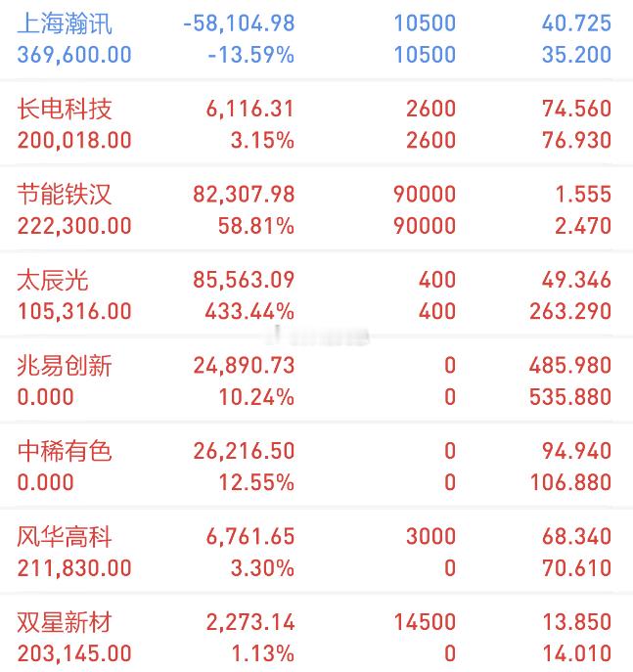This screenshot has width=633, height=672.
Task: Click the 76.930 current price
Action: tap(576, 141)
